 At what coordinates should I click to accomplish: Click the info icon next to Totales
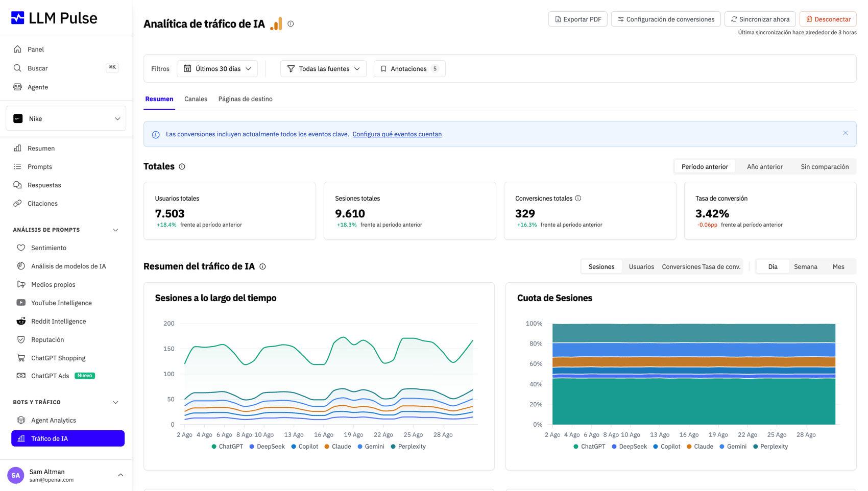click(182, 167)
